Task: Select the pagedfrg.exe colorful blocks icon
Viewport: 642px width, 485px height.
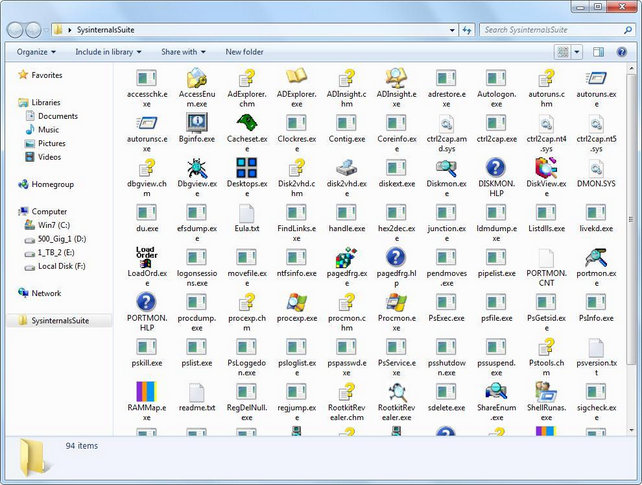Action: pos(346,257)
